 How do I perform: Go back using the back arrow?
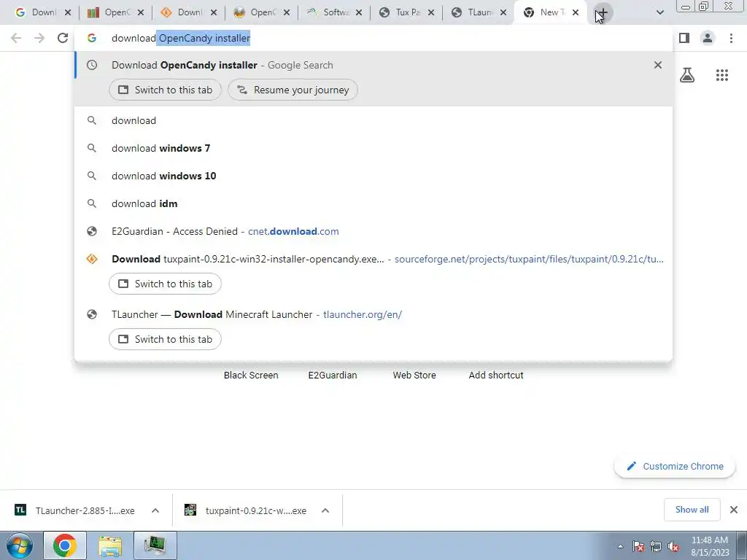pos(16,38)
